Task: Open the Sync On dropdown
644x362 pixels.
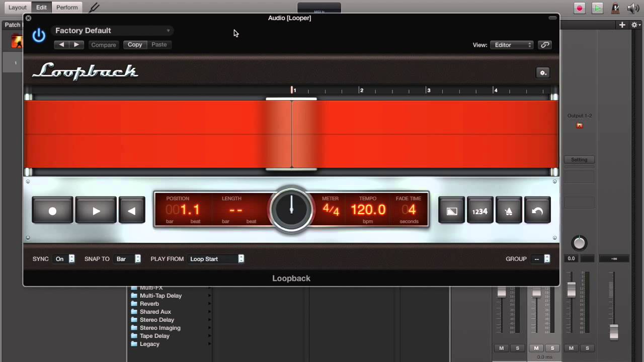Action: tap(64, 259)
